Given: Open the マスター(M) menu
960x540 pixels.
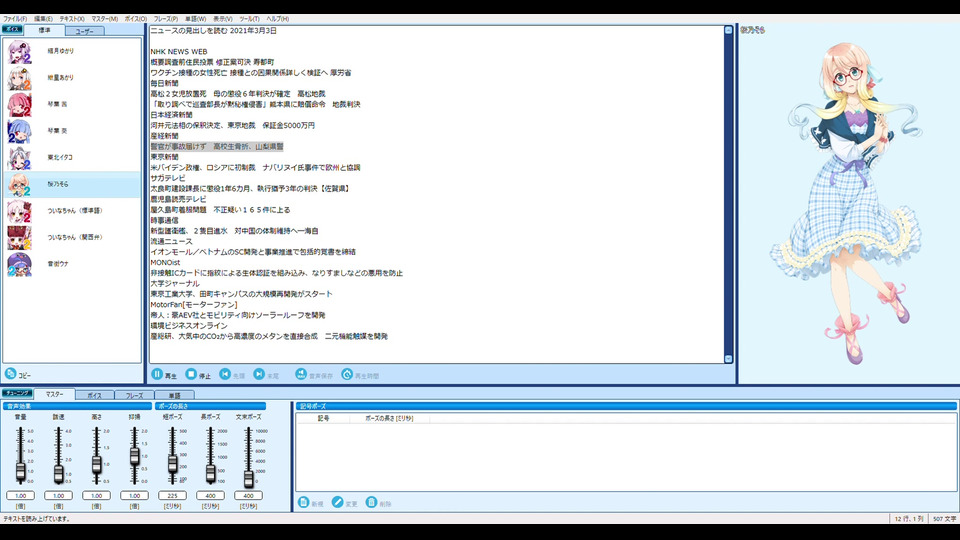Looking at the screenshot, I should (105, 19).
